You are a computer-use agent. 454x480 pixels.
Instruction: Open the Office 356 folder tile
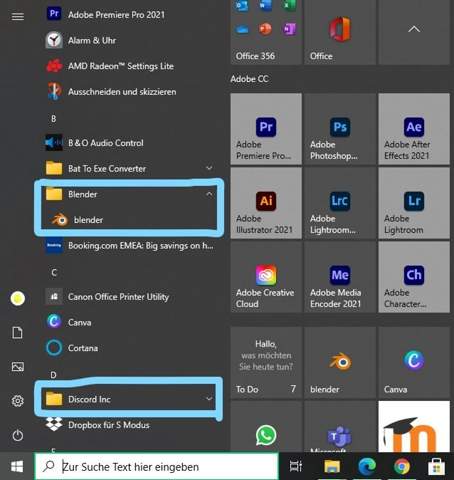tap(266, 32)
